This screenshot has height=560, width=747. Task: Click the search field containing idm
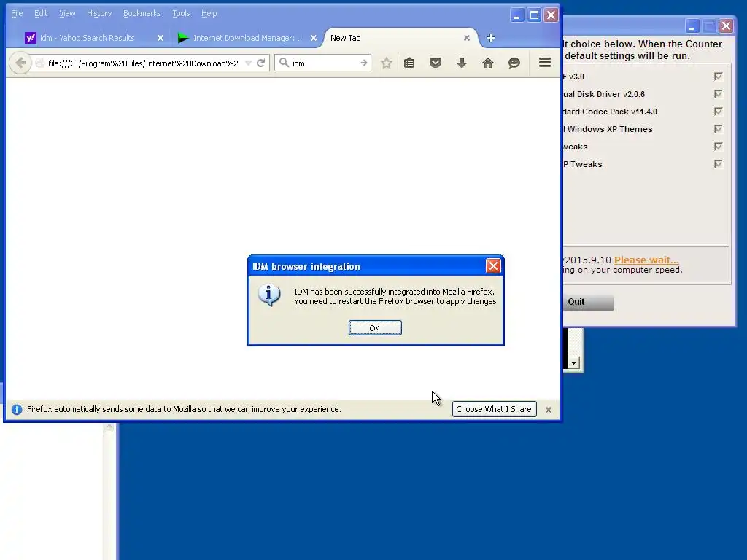[x=324, y=63]
